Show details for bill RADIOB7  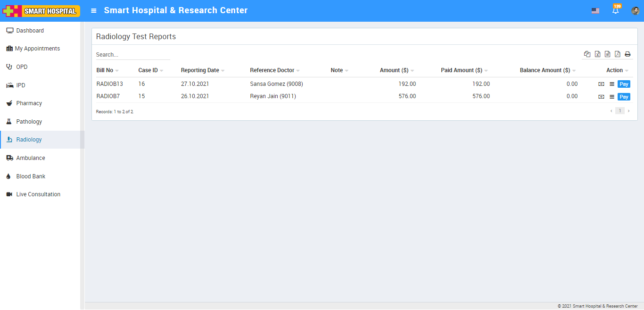coord(612,97)
